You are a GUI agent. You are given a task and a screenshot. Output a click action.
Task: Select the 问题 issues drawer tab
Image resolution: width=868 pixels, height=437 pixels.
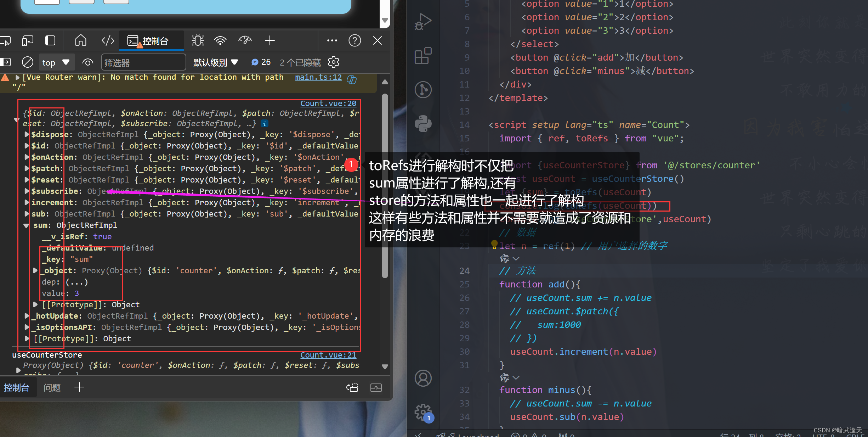(52, 388)
